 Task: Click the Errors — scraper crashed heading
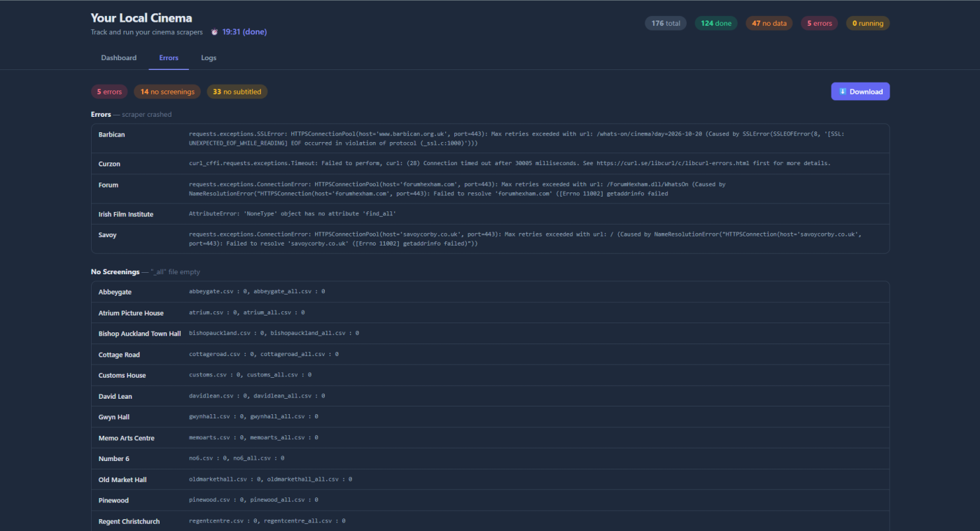[x=131, y=114]
